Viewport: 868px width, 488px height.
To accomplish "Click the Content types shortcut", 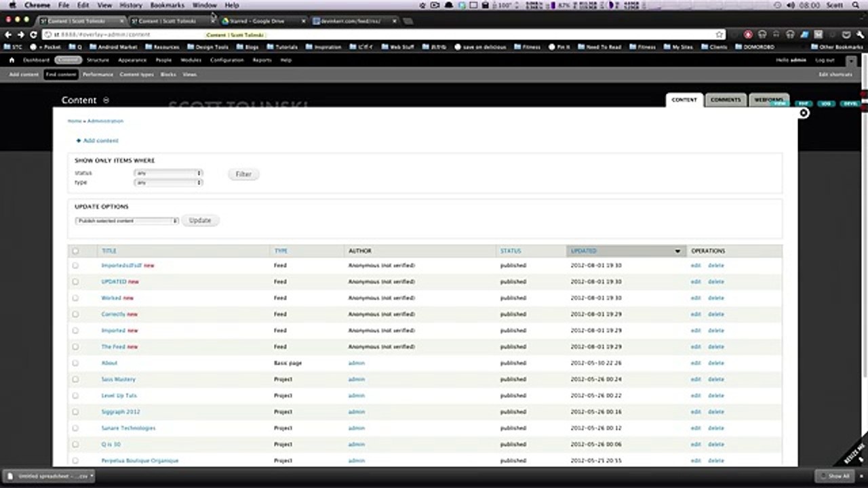I will pyautogui.click(x=137, y=75).
